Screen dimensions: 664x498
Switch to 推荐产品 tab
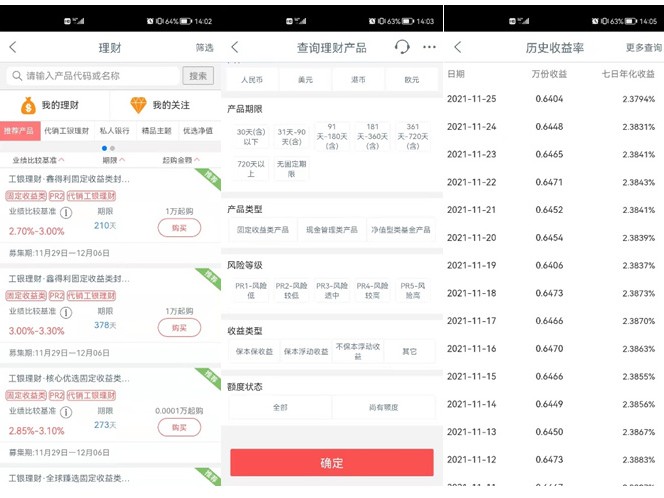click(x=19, y=131)
